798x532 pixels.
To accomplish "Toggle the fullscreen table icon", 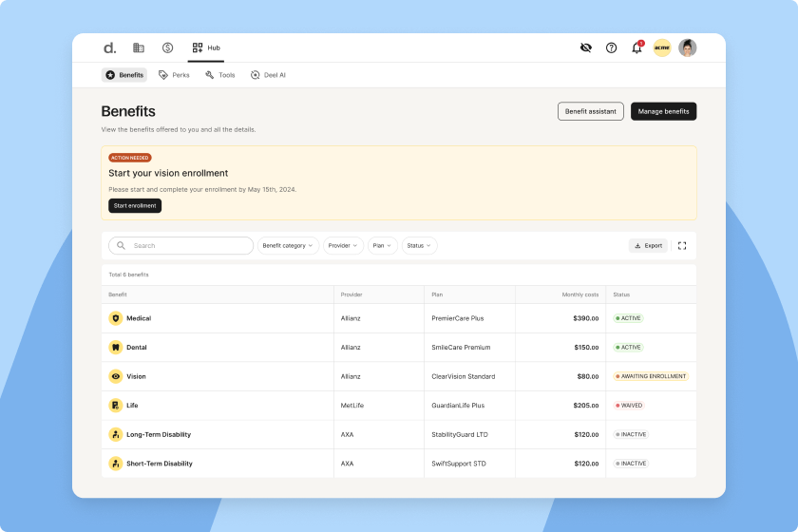I will coord(682,246).
